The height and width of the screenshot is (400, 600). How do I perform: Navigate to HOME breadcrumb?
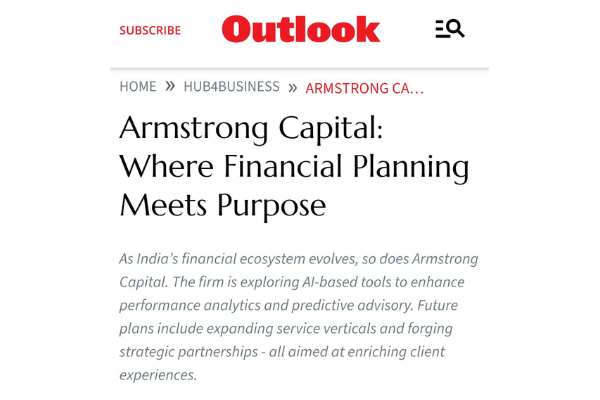(138, 87)
